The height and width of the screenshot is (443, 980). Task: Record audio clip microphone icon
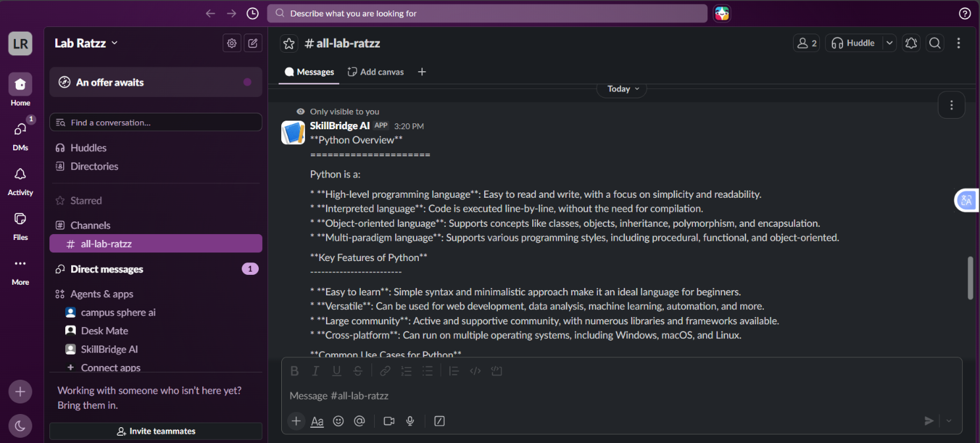click(410, 421)
